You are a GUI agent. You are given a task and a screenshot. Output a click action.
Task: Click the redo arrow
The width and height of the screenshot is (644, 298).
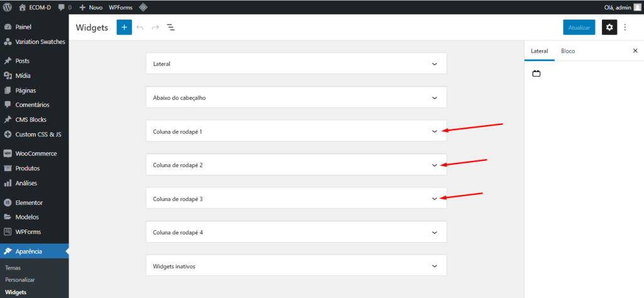(x=155, y=28)
